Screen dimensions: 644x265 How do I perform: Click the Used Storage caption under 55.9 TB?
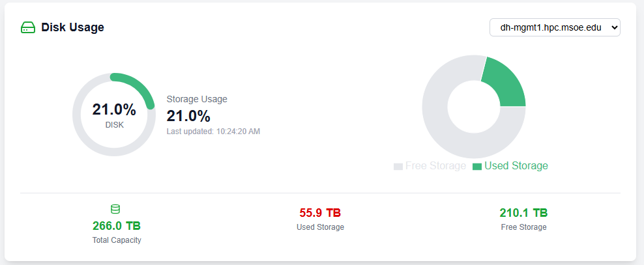pyautogui.click(x=320, y=227)
